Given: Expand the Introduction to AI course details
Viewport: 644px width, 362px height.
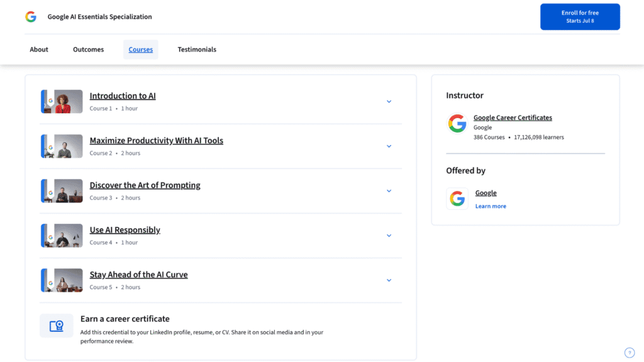Looking at the screenshot, I should click(389, 101).
